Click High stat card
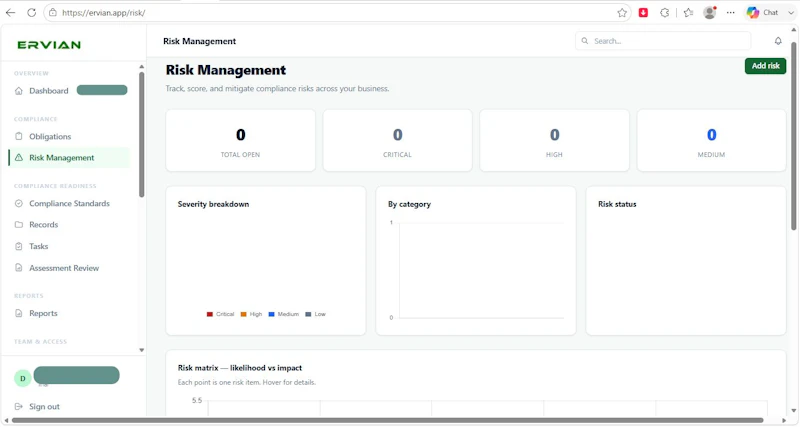 tap(554, 140)
